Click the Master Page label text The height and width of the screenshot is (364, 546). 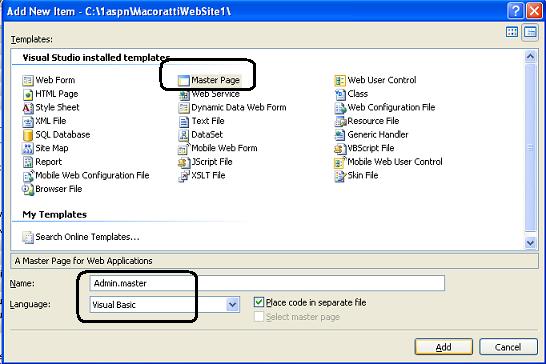point(216,80)
